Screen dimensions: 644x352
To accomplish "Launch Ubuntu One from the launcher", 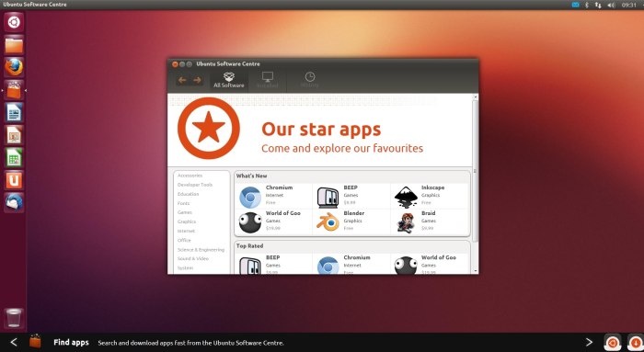I will pos(14,180).
